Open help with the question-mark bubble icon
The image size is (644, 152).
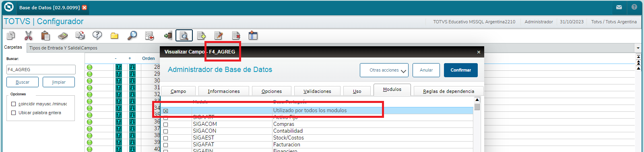coord(97,36)
